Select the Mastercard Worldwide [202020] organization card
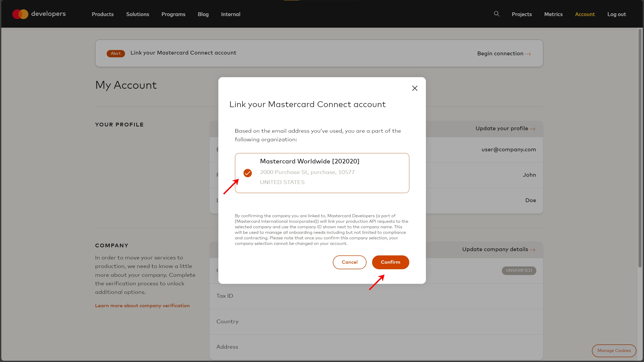 point(322,173)
